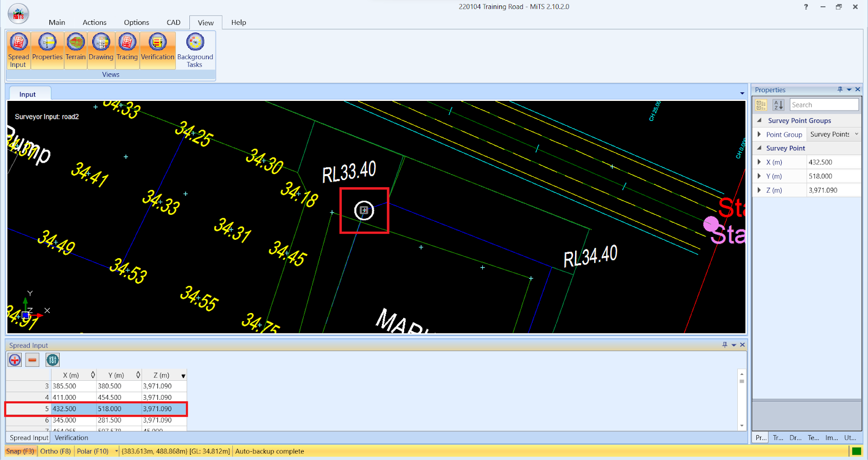Close the Spread Input panel
This screenshot has height=460, width=868.
click(743, 345)
